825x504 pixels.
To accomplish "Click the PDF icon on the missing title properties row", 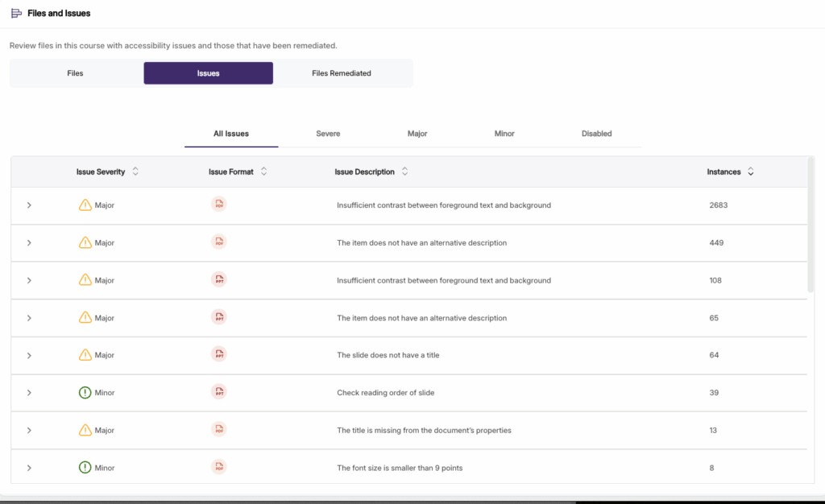I will pos(218,429).
